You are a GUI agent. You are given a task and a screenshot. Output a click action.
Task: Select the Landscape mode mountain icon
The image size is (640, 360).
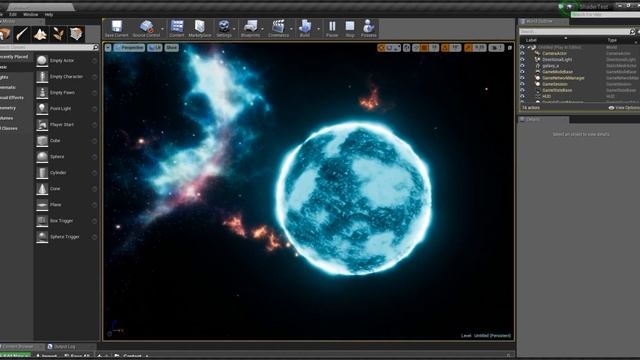(x=40, y=34)
